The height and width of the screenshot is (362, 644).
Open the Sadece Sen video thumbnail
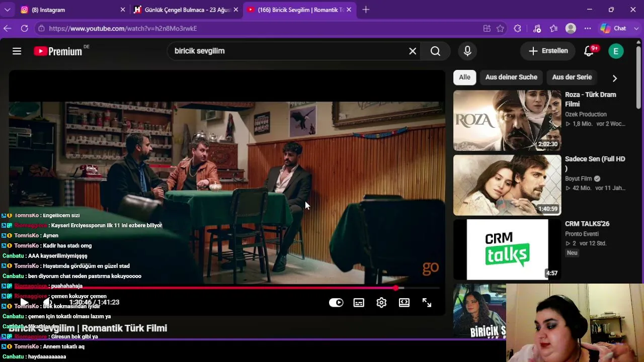(507, 185)
